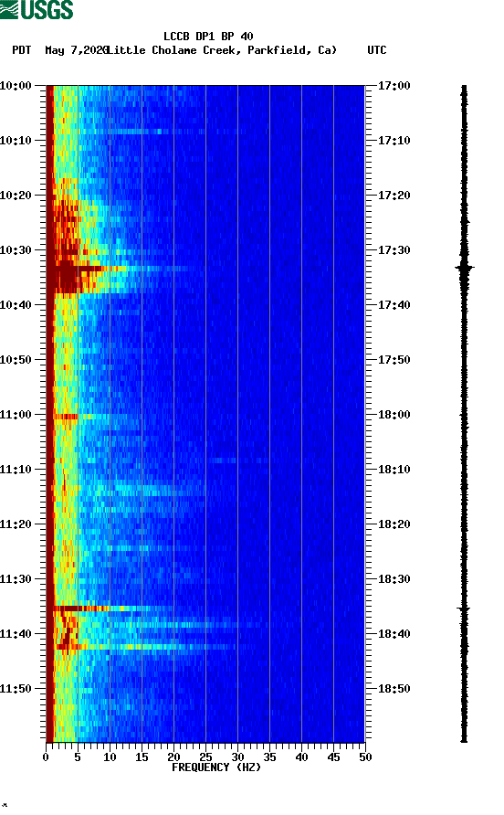Click the 30 Hz frequency axis label
Viewport: 504px width, 815px height.
[x=237, y=757]
